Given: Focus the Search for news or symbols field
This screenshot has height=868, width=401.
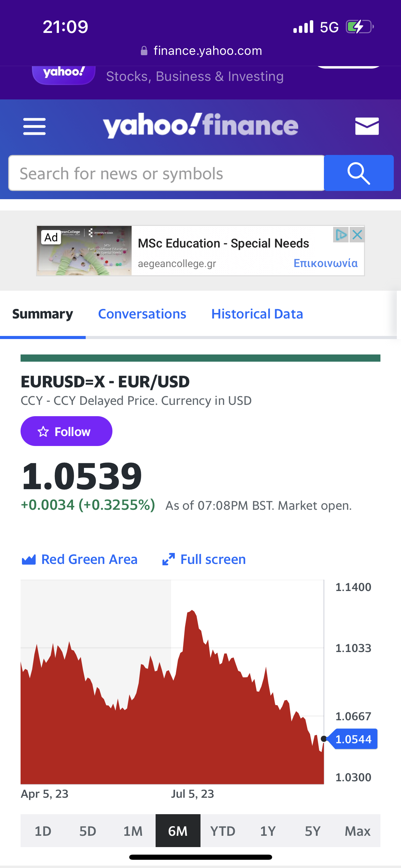Looking at the screenshot, I should (x=167, y=173).
